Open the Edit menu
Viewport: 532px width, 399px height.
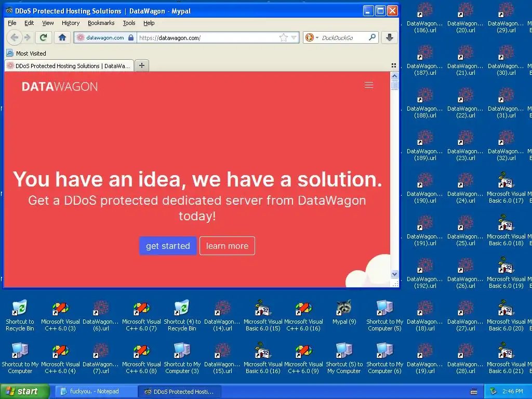point(29,23)
